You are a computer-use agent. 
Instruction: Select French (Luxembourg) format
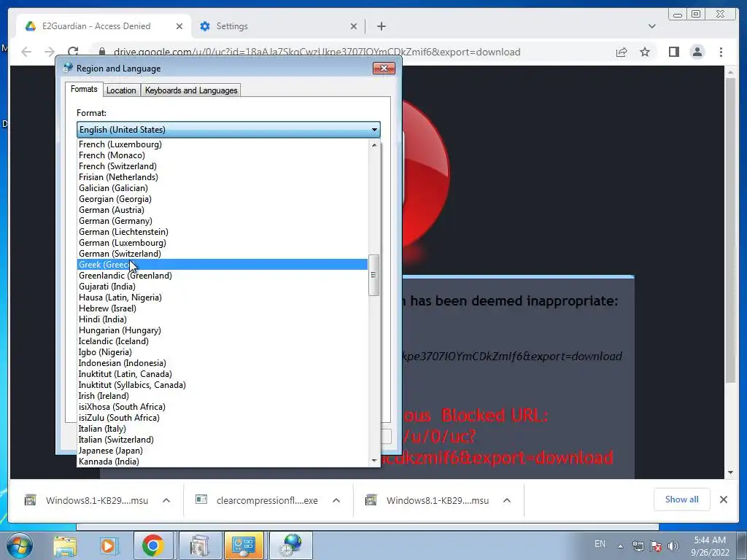point(222,144)
